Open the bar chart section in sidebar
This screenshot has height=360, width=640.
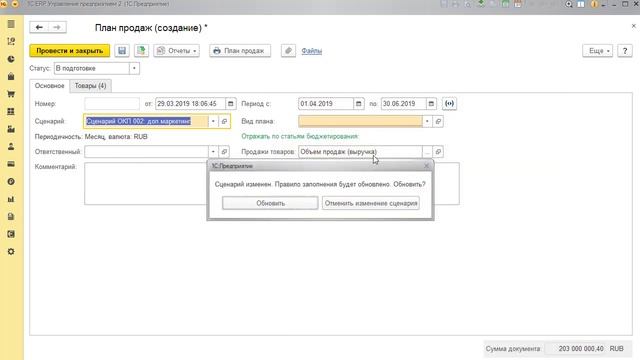point(11,199)
